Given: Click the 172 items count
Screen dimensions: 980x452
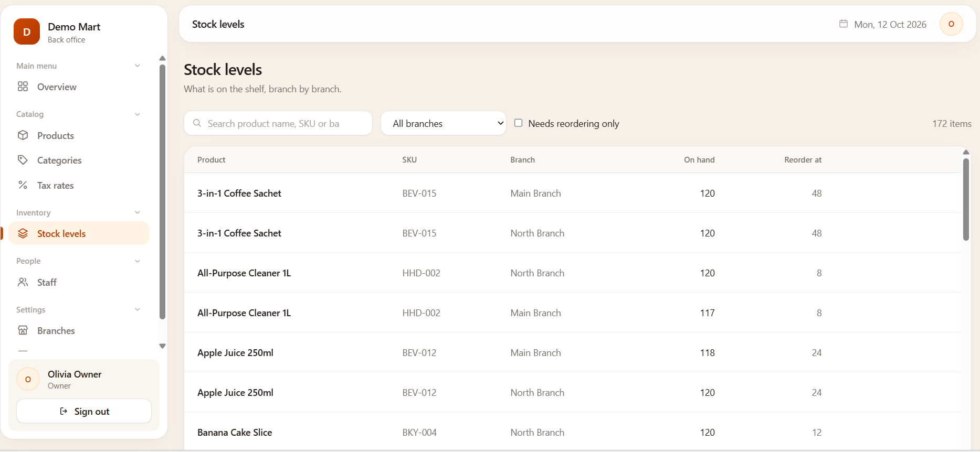Looking at the screenshot, I should (952, 123).
